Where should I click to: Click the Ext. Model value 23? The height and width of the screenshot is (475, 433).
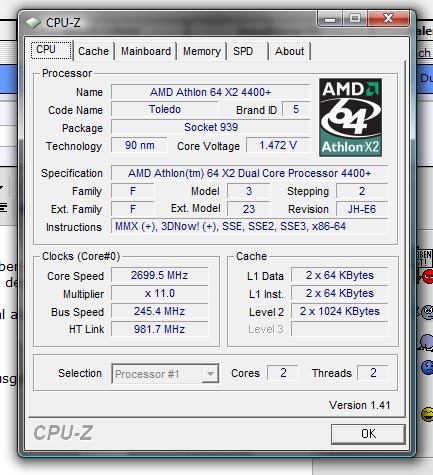pyautogui.click(x=249, y=209)
